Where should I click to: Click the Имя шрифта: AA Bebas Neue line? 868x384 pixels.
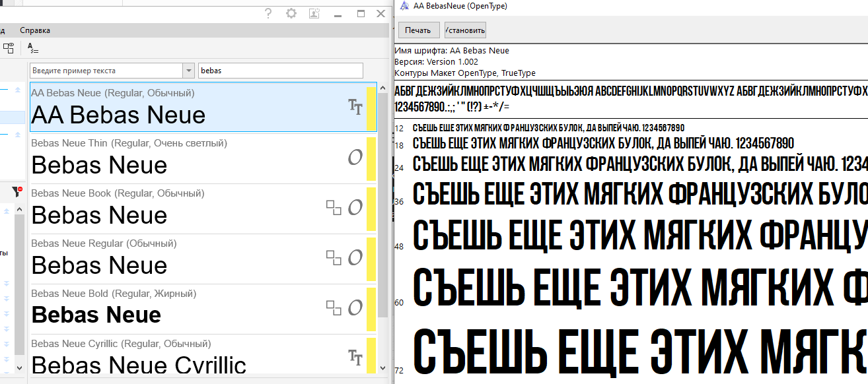(452, 51)
